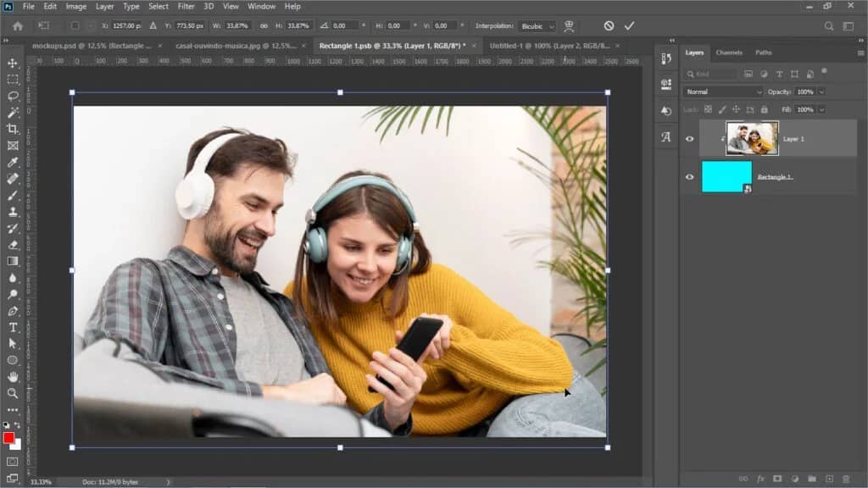
Task: Open the Window menu
Action: point(261,7)
